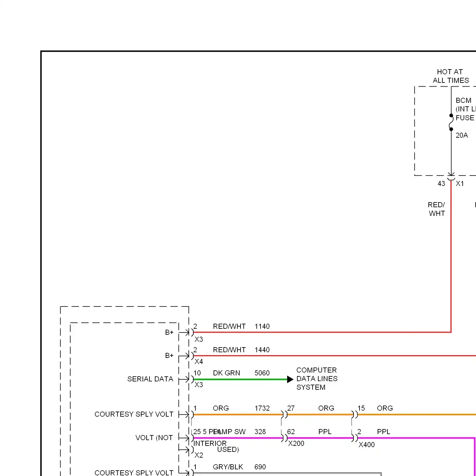Select the "RED/WHT" label beside 1140
The width and height of the screenshot is (476, 476).
point(229,326)
